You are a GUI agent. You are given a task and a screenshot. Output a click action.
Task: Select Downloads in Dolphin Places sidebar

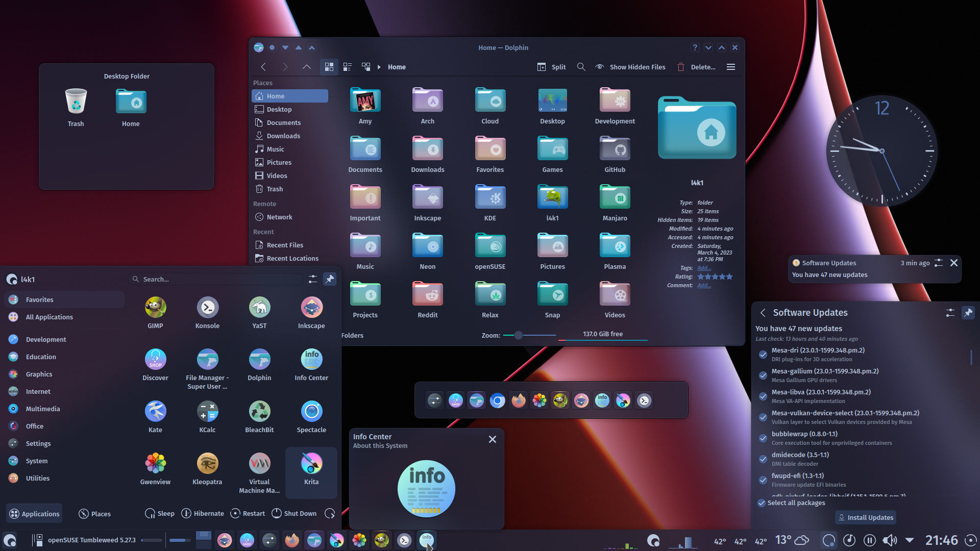[289, 136]
